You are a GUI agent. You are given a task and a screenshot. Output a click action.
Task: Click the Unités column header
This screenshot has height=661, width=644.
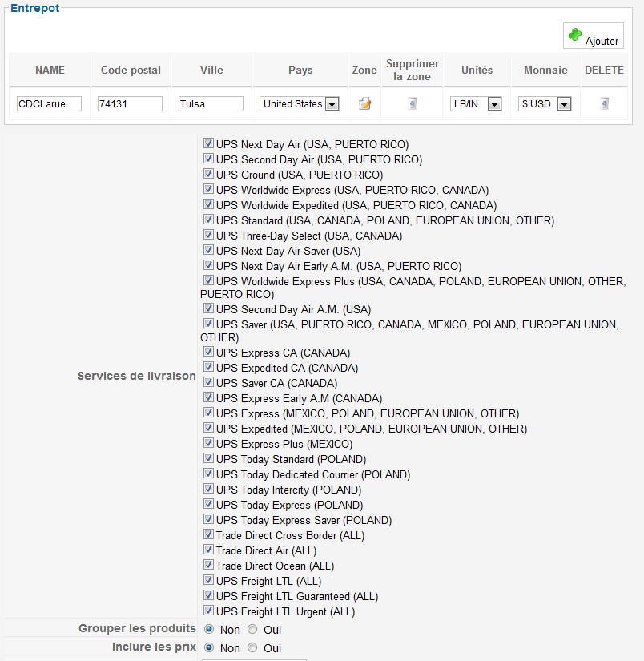(x=477, y=70)
